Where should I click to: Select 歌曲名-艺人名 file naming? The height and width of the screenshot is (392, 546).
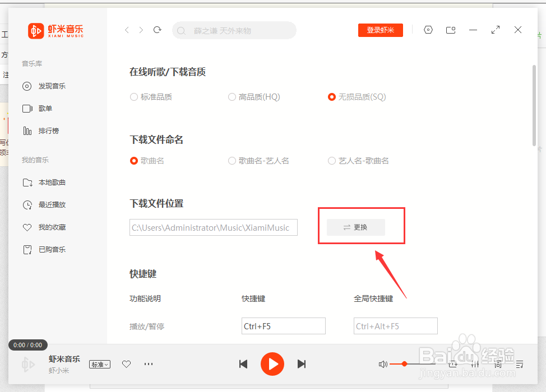point(232,160)
